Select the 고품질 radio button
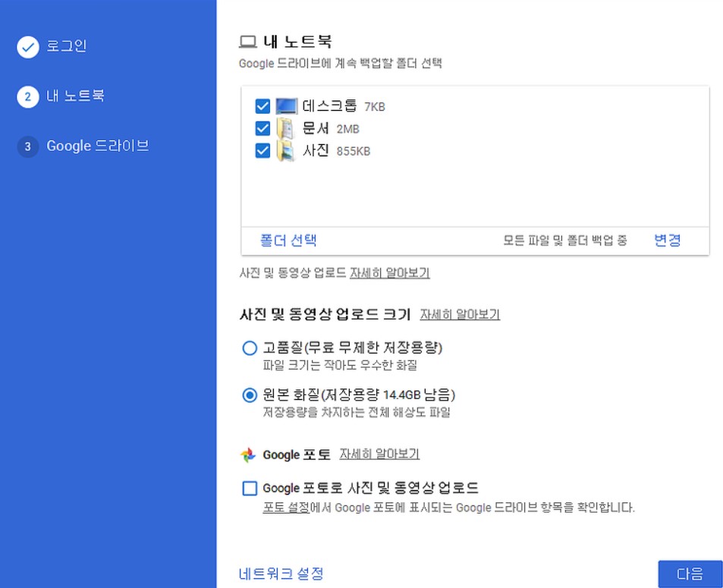 [250, 347]
